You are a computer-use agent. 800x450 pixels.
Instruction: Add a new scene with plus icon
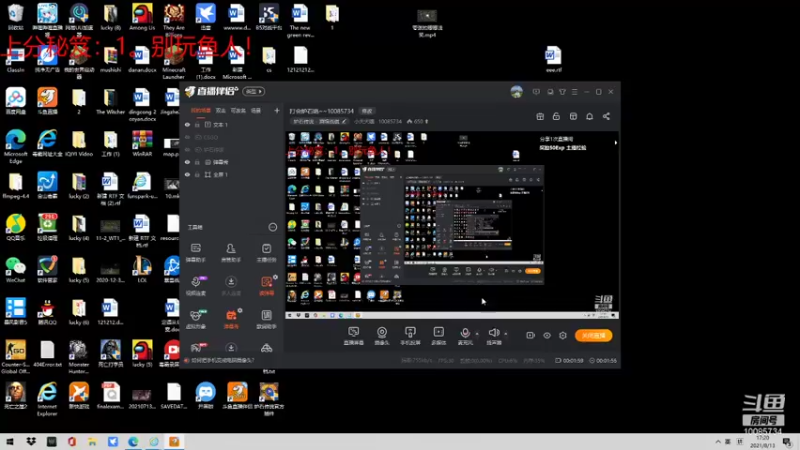pos(277,110)
